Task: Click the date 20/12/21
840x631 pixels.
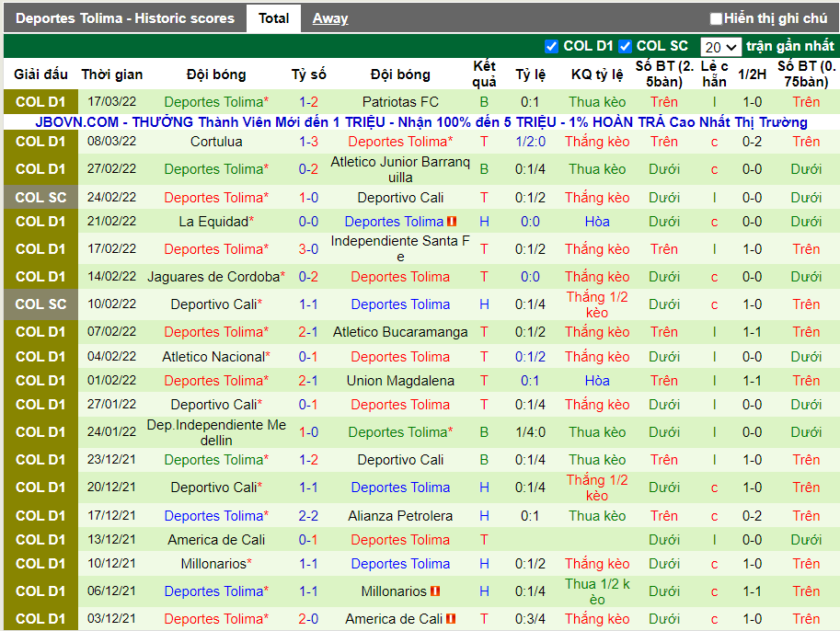Action: (112, 488)
